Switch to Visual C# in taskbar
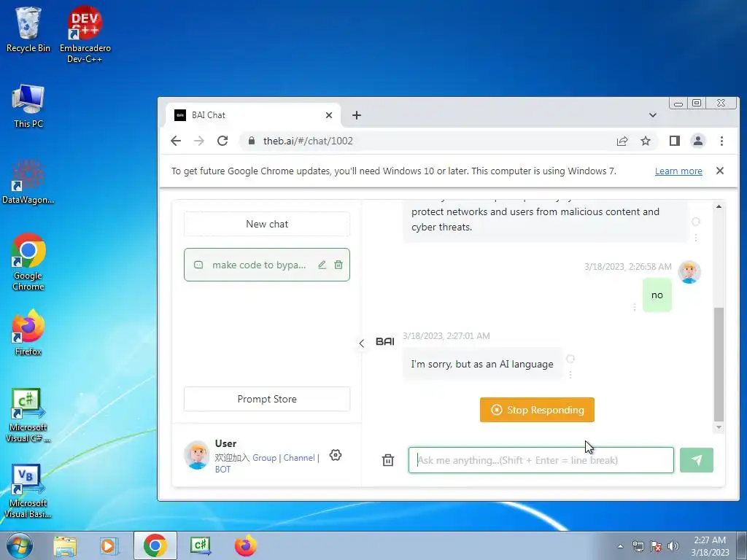747x560 pixels. point(201,545)
